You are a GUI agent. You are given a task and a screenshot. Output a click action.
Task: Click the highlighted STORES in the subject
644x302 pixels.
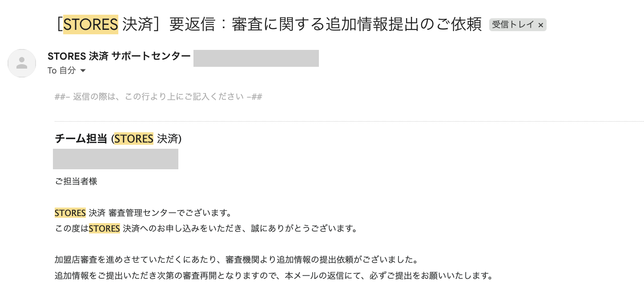[x=90, y=24]
